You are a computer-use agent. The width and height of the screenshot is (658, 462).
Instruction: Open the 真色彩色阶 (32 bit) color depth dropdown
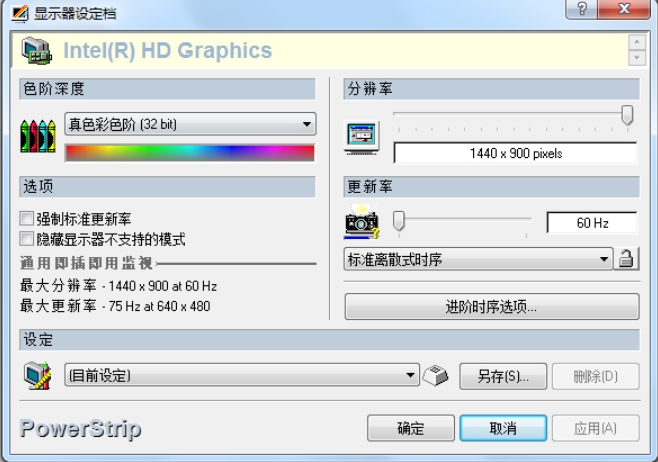point(190,124)
